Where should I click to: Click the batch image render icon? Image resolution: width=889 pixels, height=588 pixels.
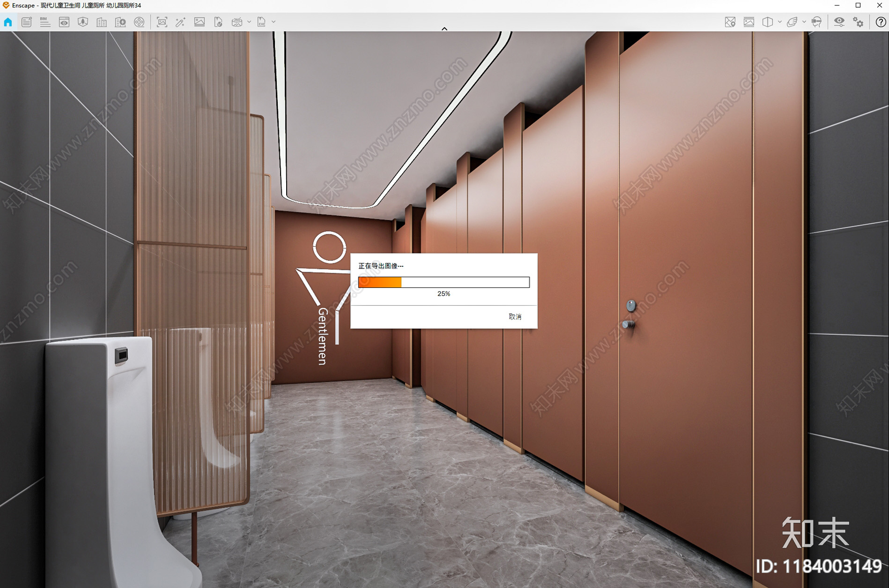199,22
